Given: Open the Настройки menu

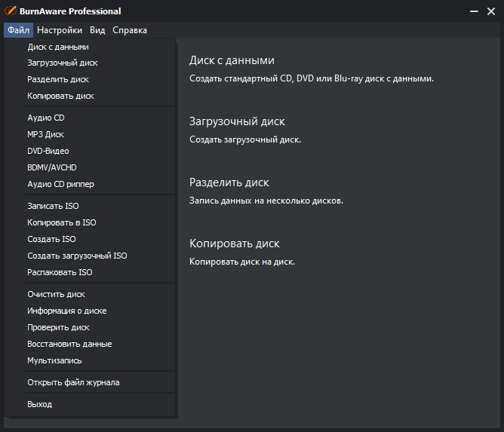Looking at the screenshot, I should [59, 30].
